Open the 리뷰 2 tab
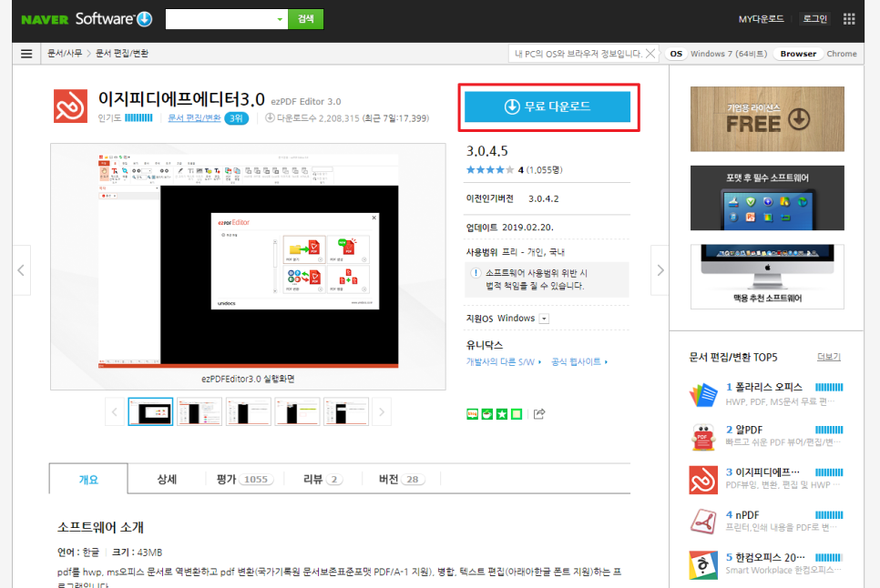The image size is (880, 588). pyautogui.click(x=323, y=480)
